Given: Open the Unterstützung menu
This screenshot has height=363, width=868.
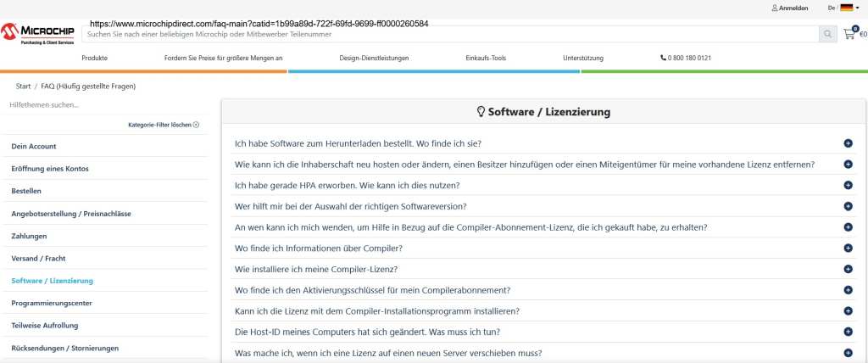Looking at the screenshot, I should 583,58.
